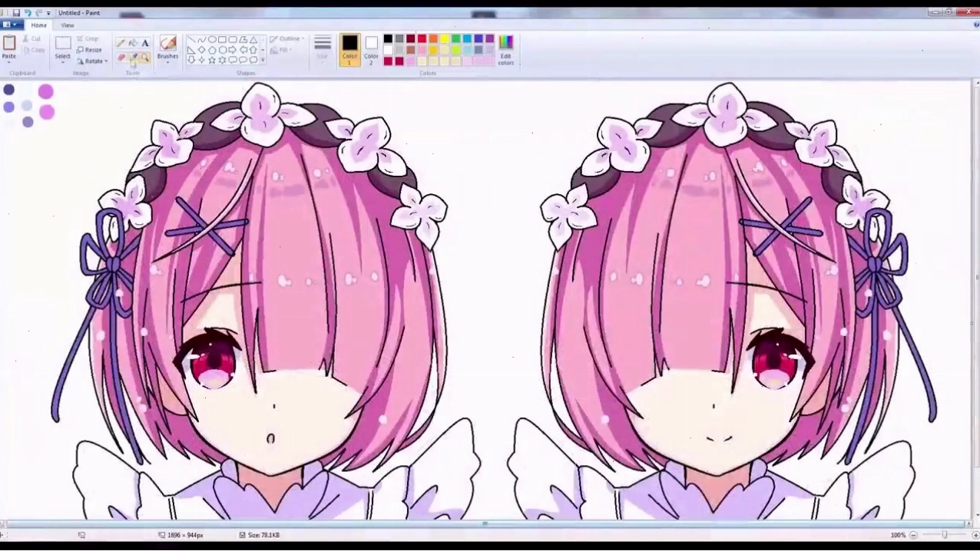Activate the Color 2 button
This screenshot has width=980, height=551.
click(x=371, y=49)
